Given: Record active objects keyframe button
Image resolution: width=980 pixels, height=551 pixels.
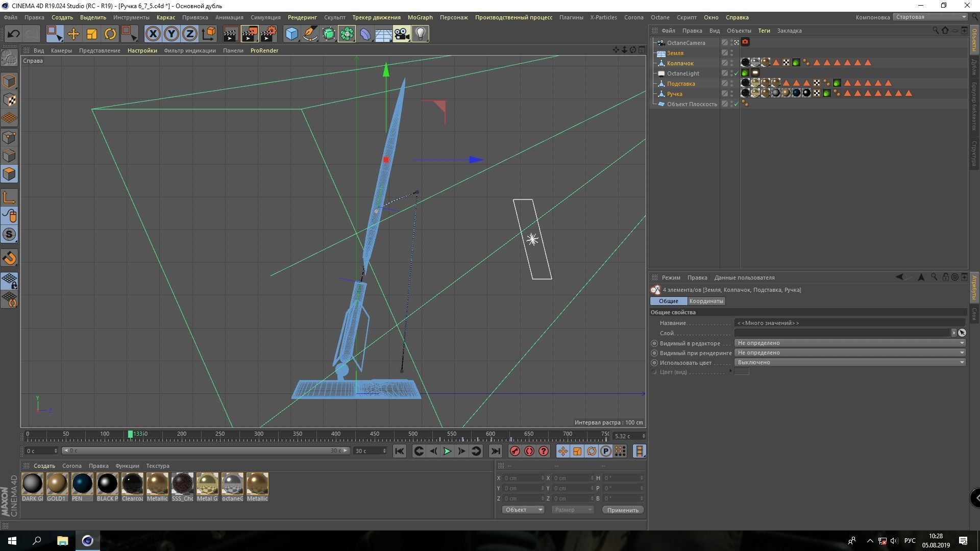Looking at the screenshot, I should 515,451.
